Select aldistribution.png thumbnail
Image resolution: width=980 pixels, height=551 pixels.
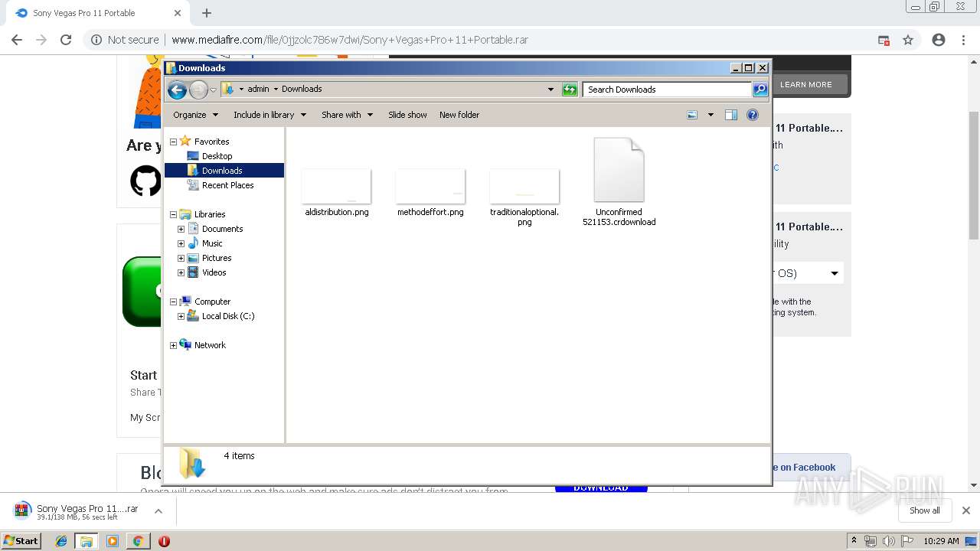pyautogui.click(x=337, y=187)
